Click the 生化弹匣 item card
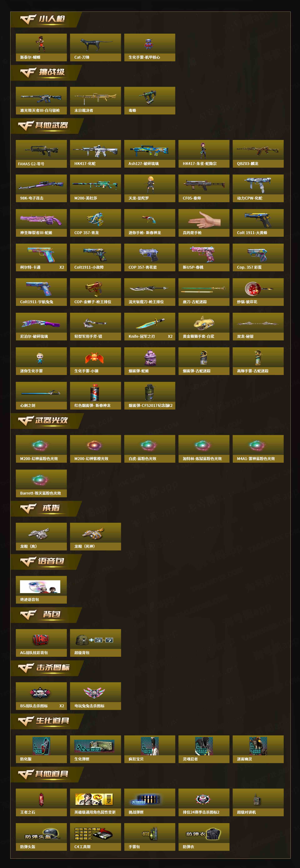The image size is (300, 868). (x=95, y=749)
